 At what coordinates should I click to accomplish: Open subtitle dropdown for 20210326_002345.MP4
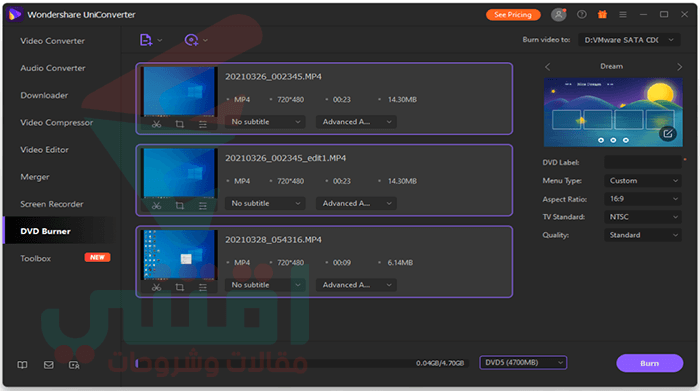click(265, 122)
